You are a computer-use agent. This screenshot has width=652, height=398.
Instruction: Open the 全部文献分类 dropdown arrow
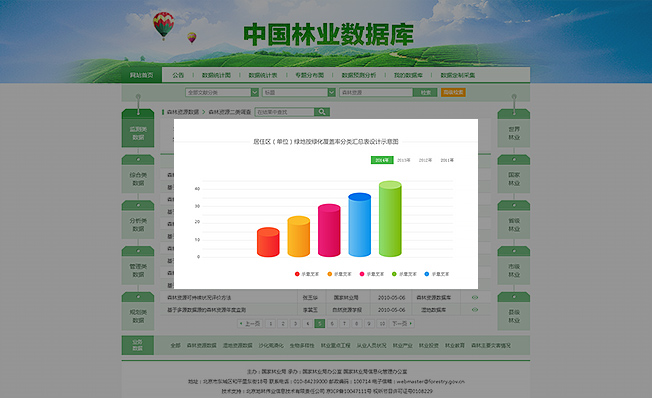pyautogui.click(x=254, y=92)
